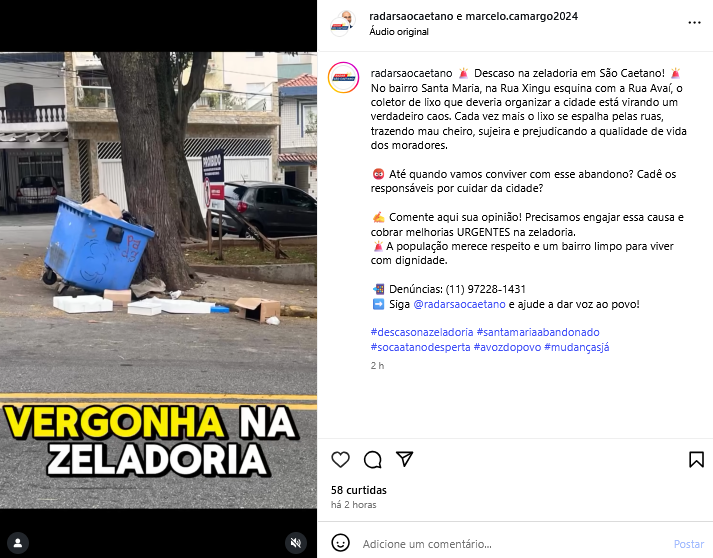The image size is (713, 558).
Task: Open header avatar of post authors
Action: 342,24
